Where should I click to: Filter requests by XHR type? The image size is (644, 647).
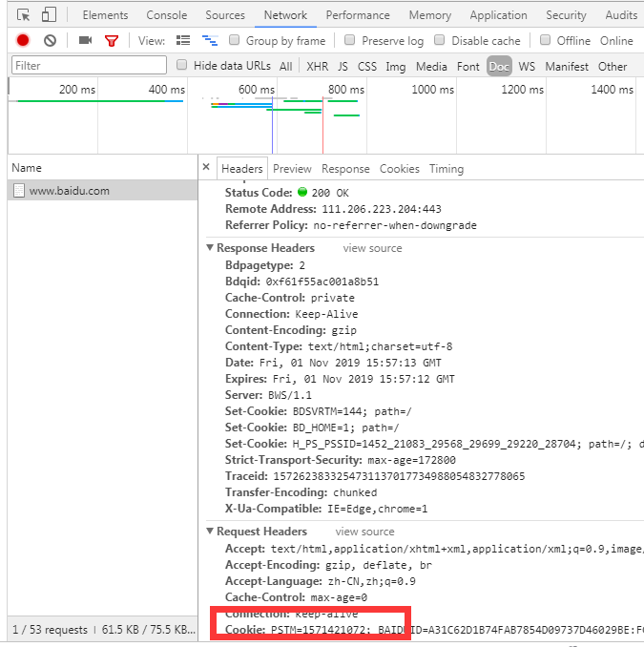[318, 67]
